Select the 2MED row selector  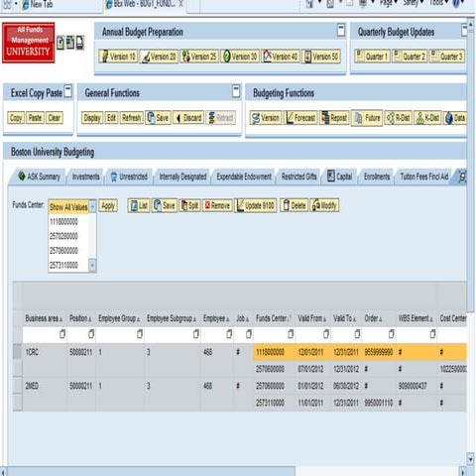coord(18,386)
